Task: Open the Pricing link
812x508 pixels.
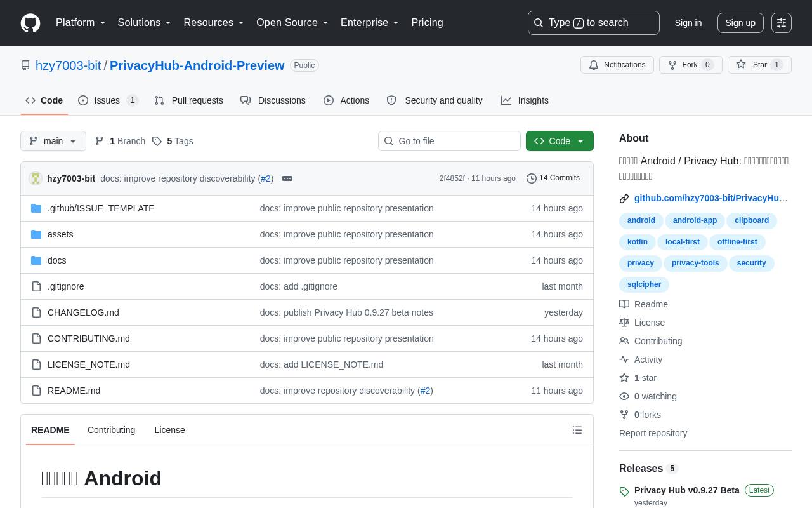Action: coord(427,23)
